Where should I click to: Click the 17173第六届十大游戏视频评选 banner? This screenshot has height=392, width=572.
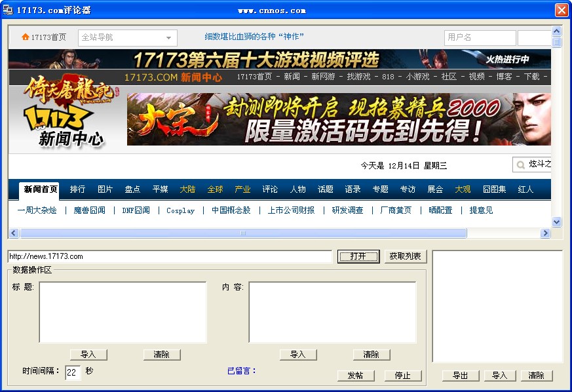tap(279, 59)
